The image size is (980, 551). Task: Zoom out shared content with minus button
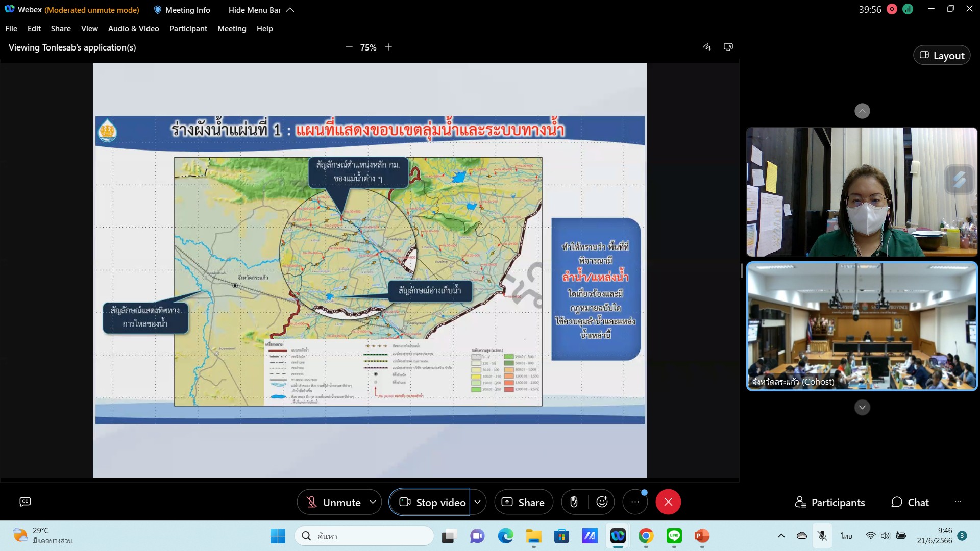pos(349,47)
